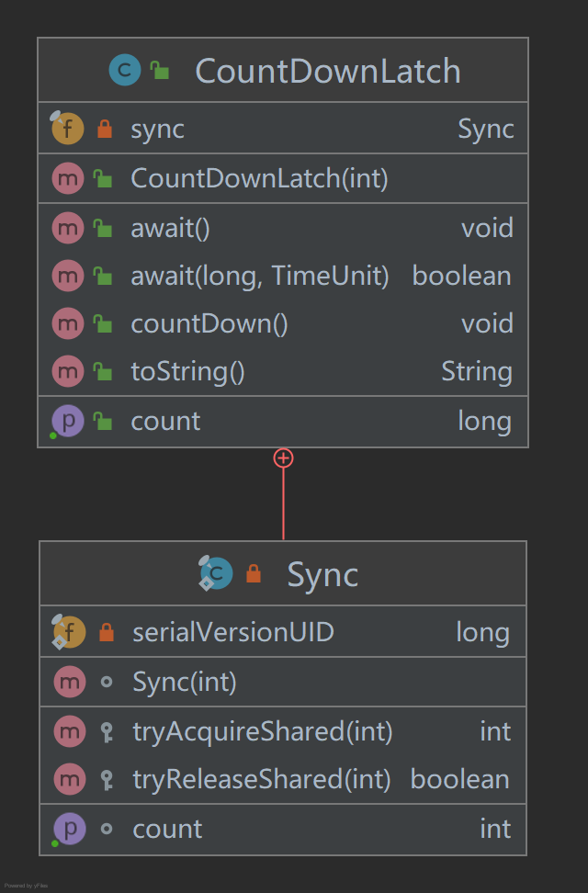Click the tryReleaseShared(int) method name
This screenshot has width=588, height=893.
tap(262, 780)
